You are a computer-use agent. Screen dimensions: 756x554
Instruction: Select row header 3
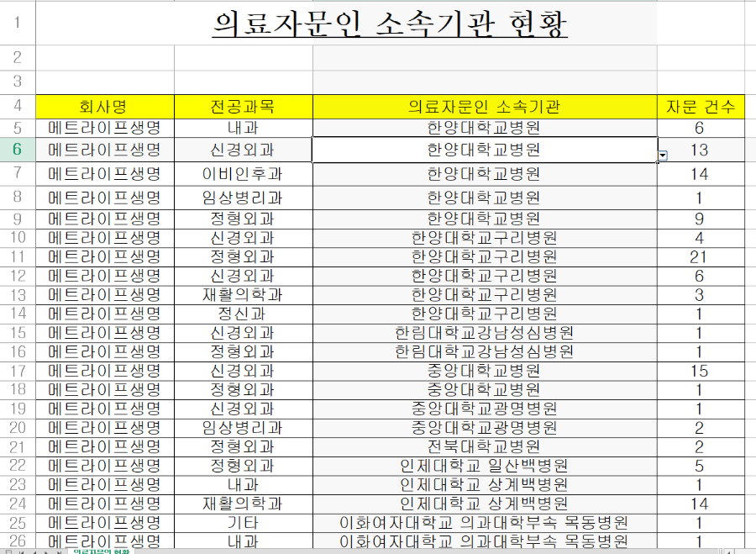(18, 82)
